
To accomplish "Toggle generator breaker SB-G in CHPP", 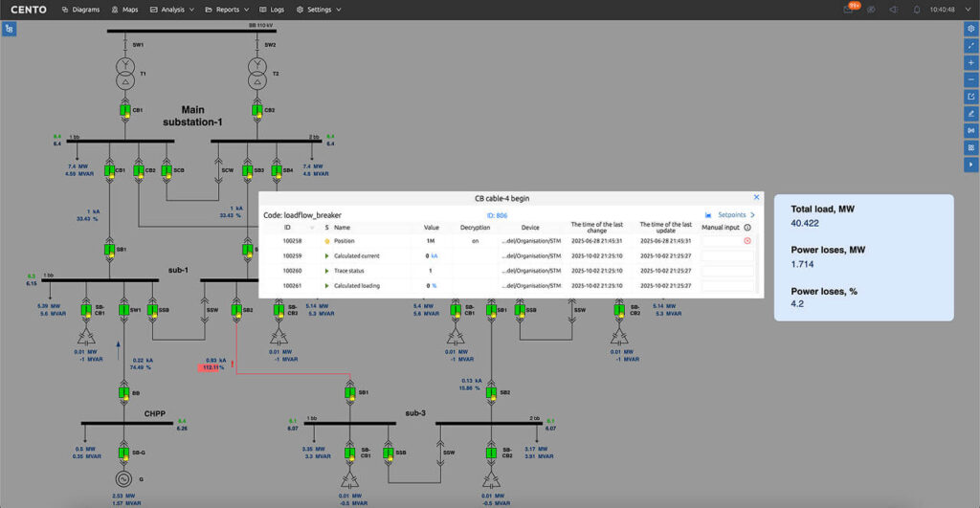I will [x=124, y=453].
